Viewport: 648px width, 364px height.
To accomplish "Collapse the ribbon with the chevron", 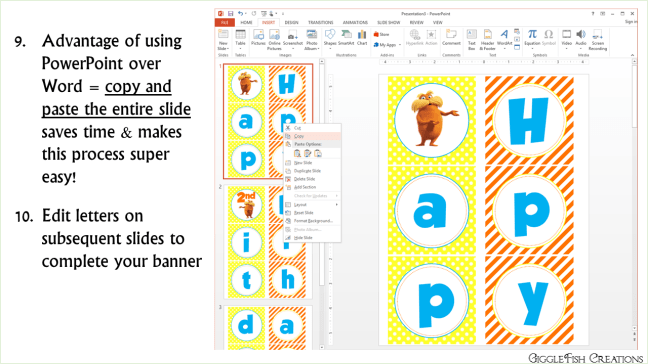I will [x=632, y=55].
